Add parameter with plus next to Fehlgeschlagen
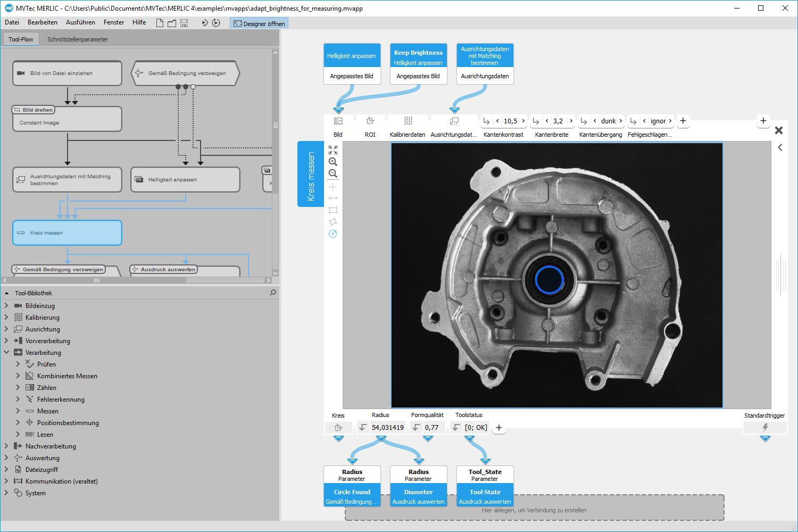This screenshot has height=532, width=798. [683, 121]
